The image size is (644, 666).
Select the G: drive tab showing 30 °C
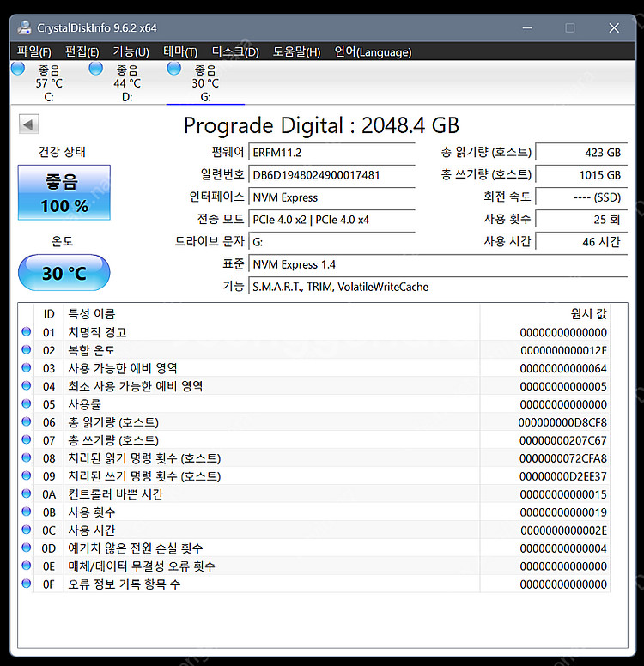point(205,83)
